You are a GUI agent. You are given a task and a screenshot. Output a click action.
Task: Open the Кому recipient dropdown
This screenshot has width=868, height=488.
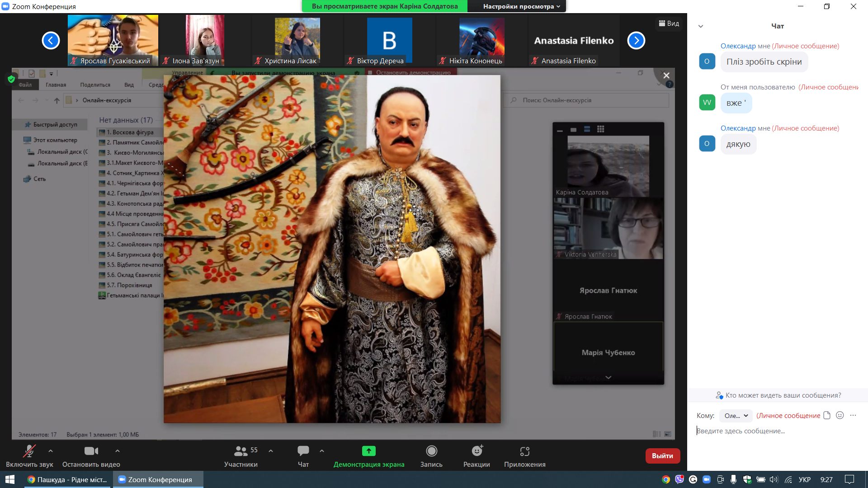pos(736,416)
